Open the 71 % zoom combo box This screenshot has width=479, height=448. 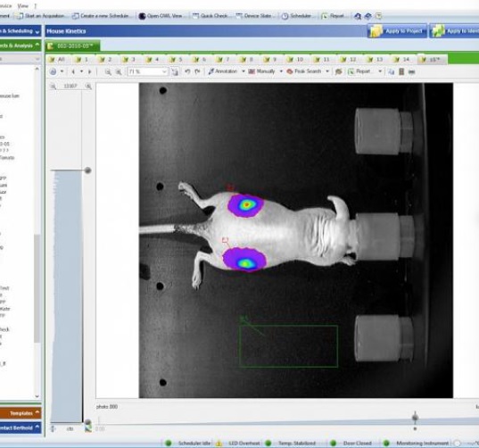[148, 71]
